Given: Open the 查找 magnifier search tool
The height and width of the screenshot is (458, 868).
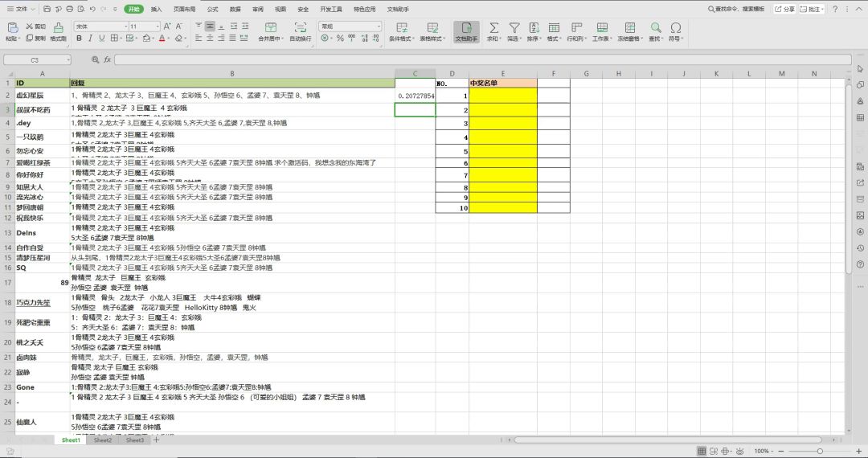Looking at the screenshot, I should click(x=656, y=31).
